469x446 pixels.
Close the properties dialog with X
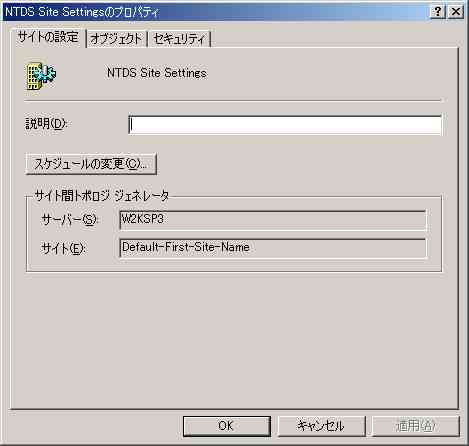tap(455, 12)
